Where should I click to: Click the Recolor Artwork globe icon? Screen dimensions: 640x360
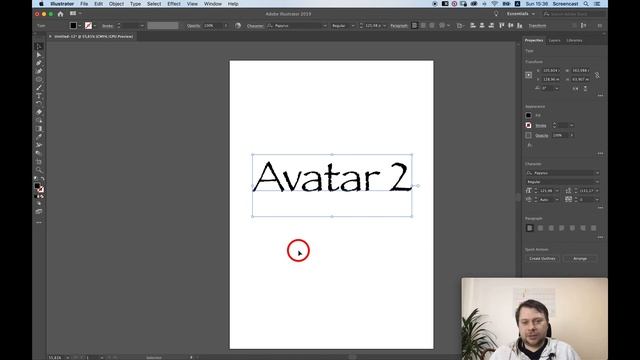point(238,26)
